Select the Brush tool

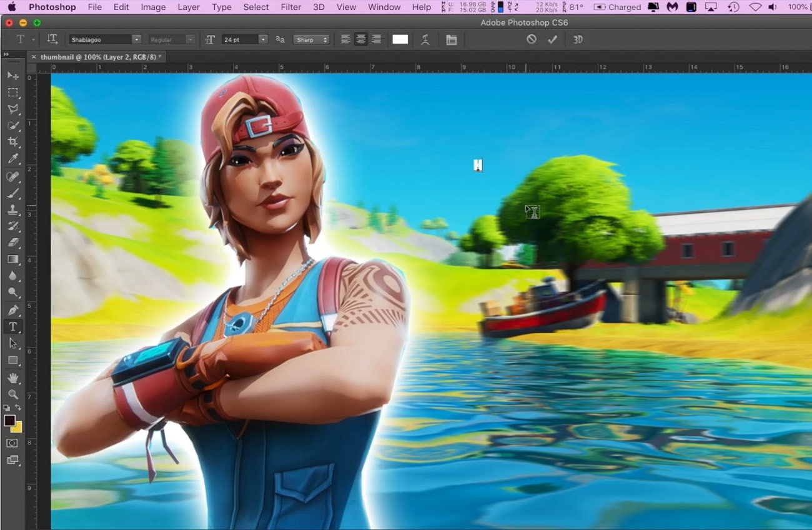12,193
